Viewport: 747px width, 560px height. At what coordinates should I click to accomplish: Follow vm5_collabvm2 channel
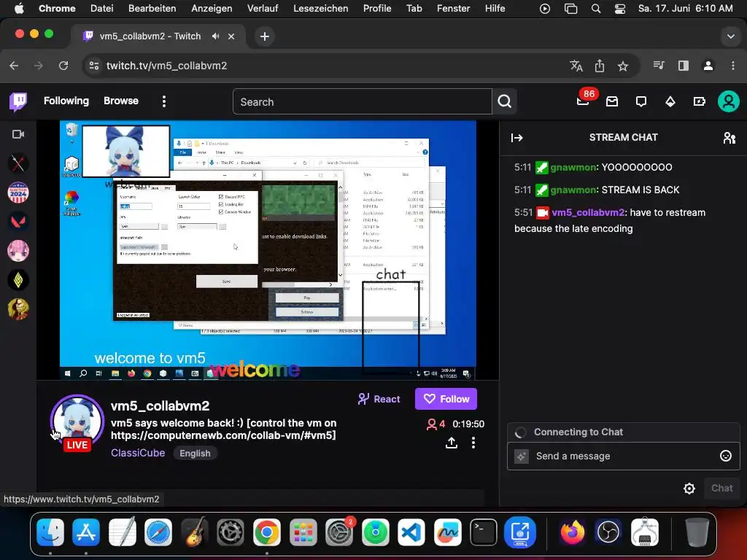point(446,399)
